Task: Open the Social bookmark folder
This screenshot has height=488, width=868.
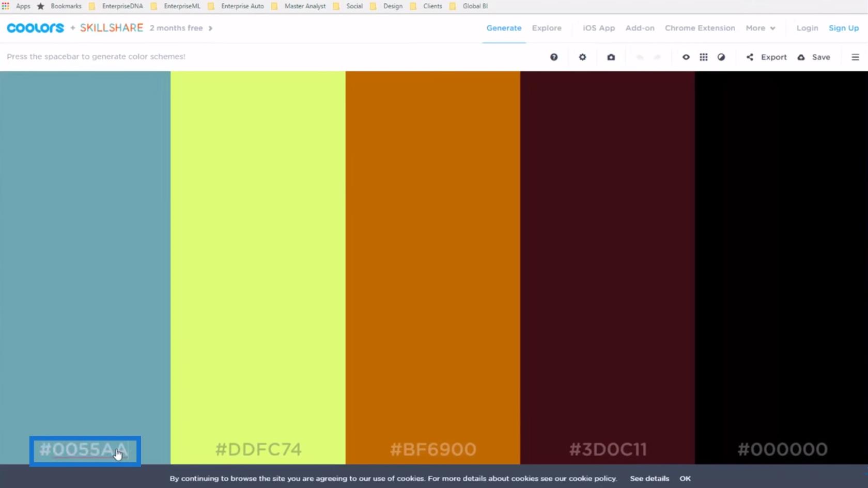Action: 348,6
